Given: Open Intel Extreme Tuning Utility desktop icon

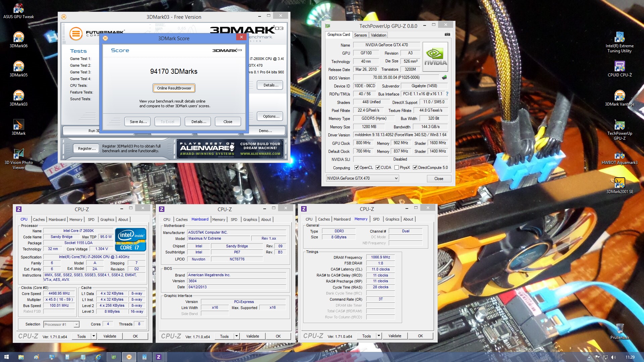Looking at the screenshot, I should (x=620, y=42).
